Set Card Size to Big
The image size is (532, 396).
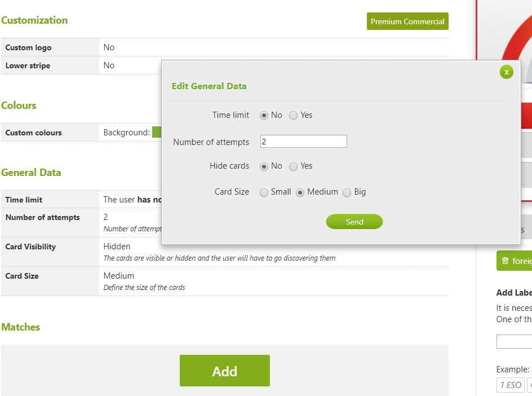tap(347, 192)
